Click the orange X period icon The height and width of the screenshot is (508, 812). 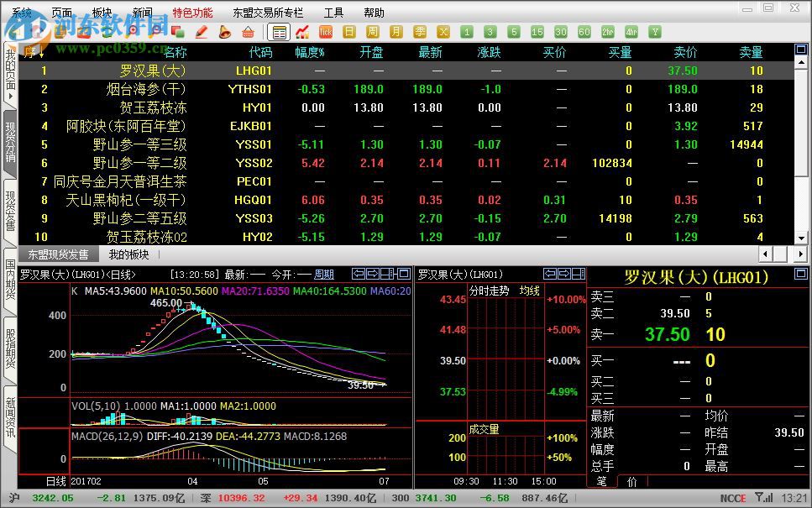[x=443, y=32]
